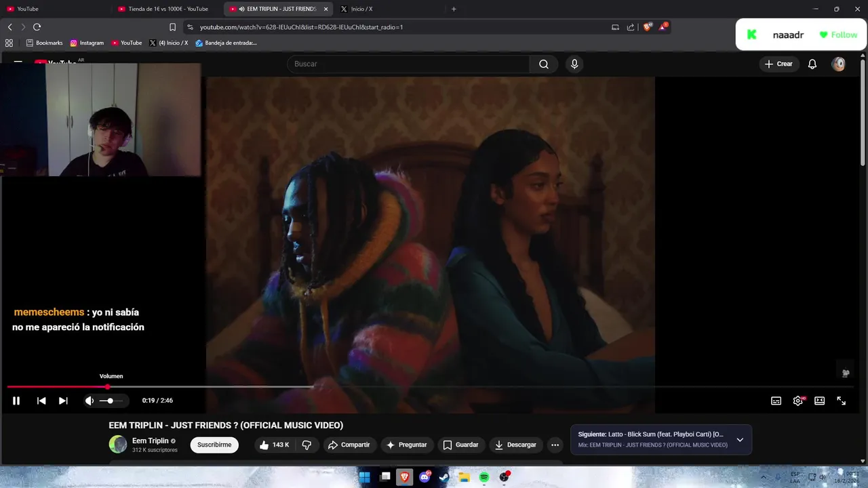
Task: Switch to the Inicio / X tab
Action: pyautogui.click(x=389, y=9)
